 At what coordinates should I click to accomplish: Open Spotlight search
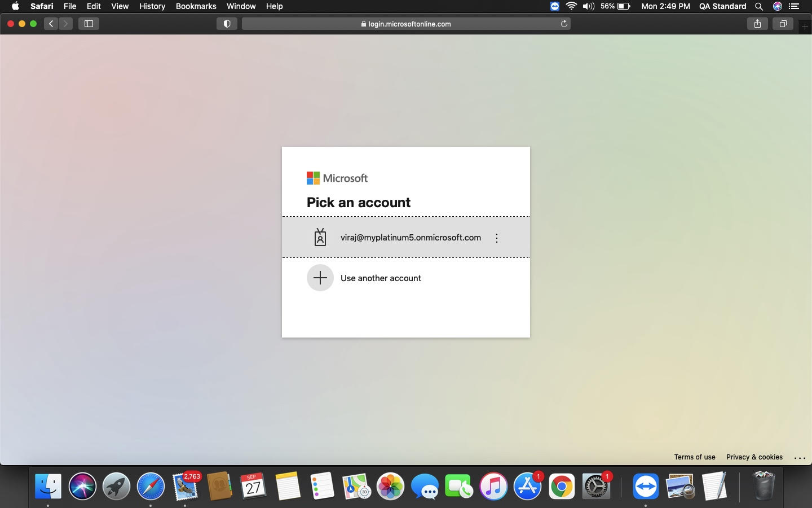click(759, 6)
